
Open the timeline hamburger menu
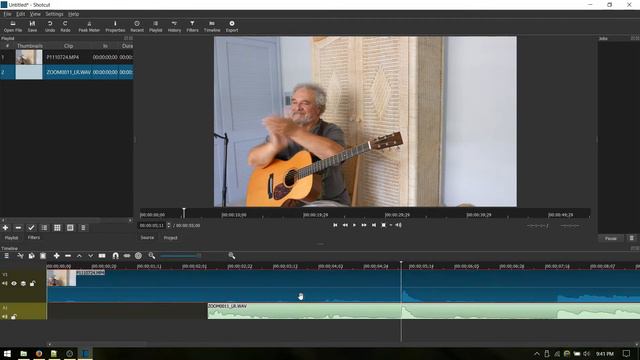pyautogui.click(x=7, y=256)
